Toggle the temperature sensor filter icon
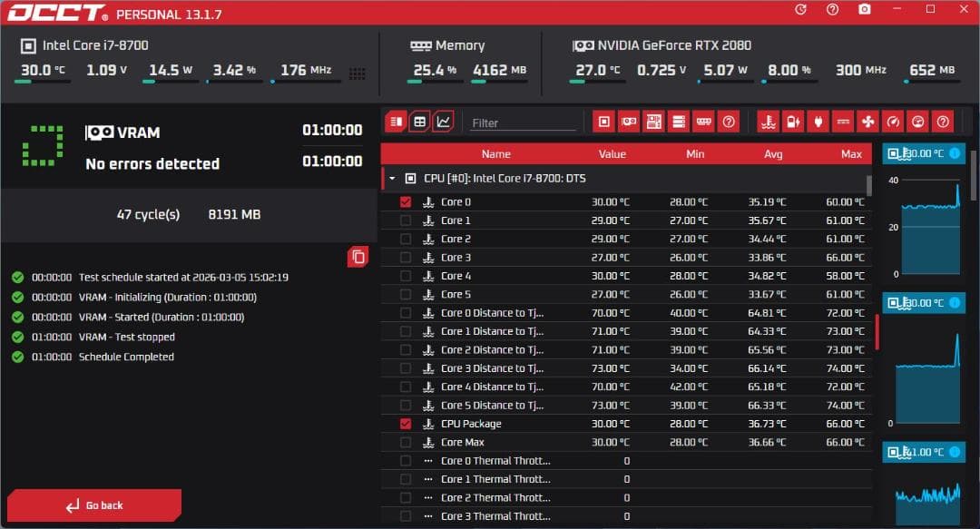Viewport: 980px width, 529px height. 768,122
